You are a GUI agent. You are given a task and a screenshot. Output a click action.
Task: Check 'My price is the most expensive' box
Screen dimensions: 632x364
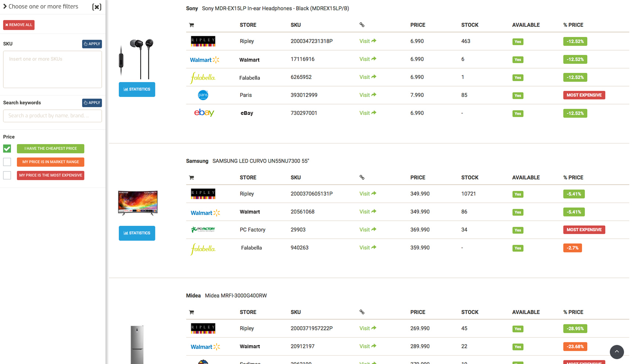[7, 175]
